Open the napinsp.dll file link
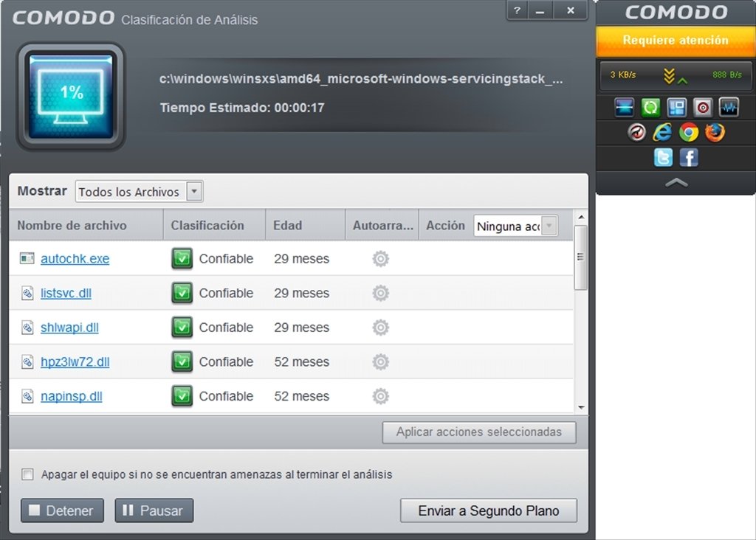Image resolution: width=756 pixels, height=540 pixels. pyautogui.click(x=72, y=396)
